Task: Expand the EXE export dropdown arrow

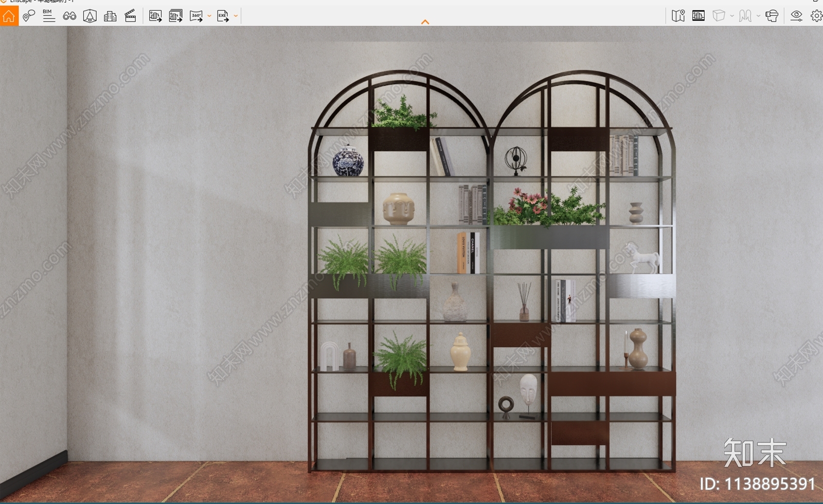Action: [x=236, y=16]
